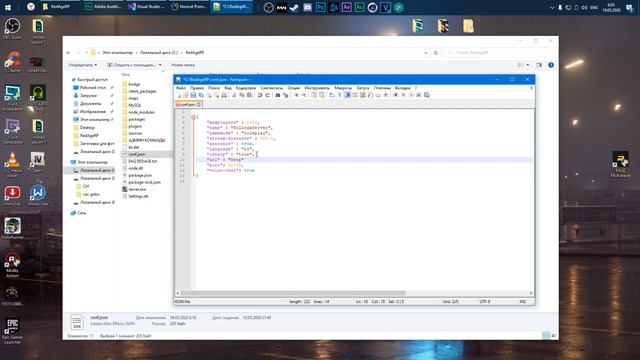
Task: Click the Steam icon on the taskbar
Action: (294, 7)
